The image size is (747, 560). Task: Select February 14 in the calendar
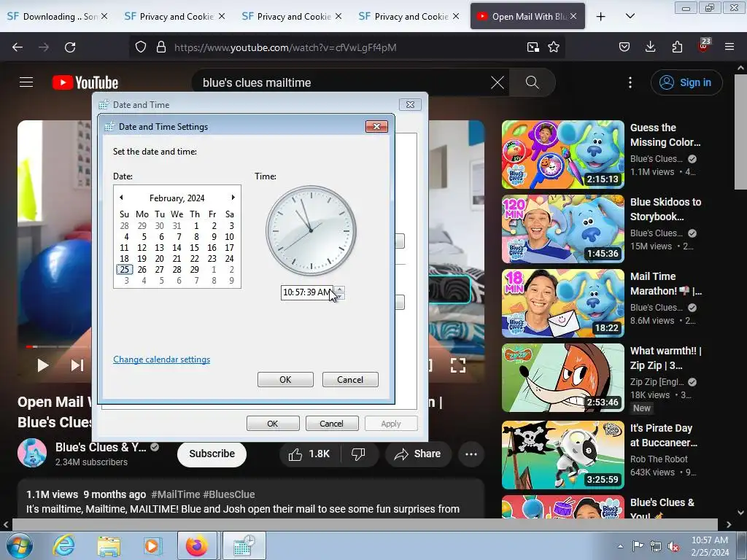click(177, 248)
